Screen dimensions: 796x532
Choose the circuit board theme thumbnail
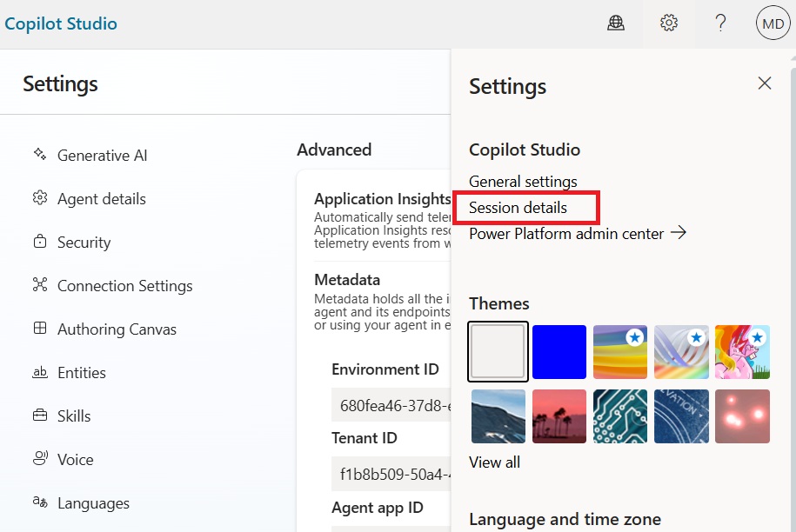(620, 416)
